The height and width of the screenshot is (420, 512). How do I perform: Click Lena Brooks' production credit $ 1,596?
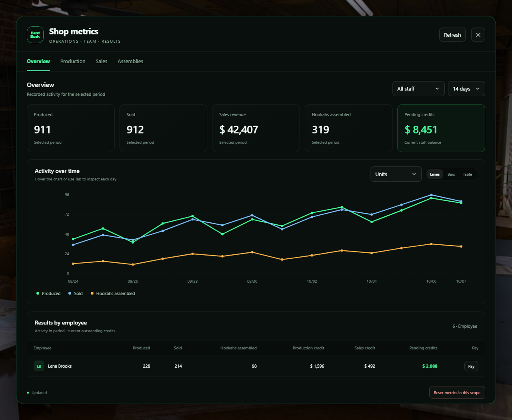click(317, 366)
